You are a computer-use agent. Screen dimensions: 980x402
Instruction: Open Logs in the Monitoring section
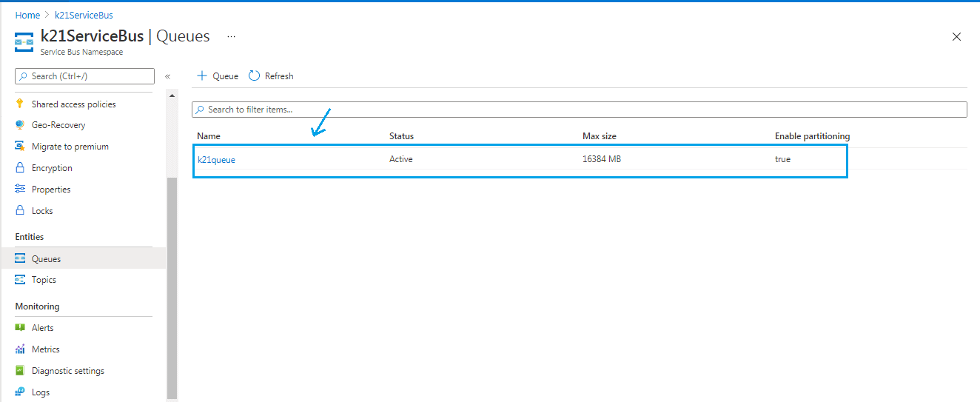[41, 392]
